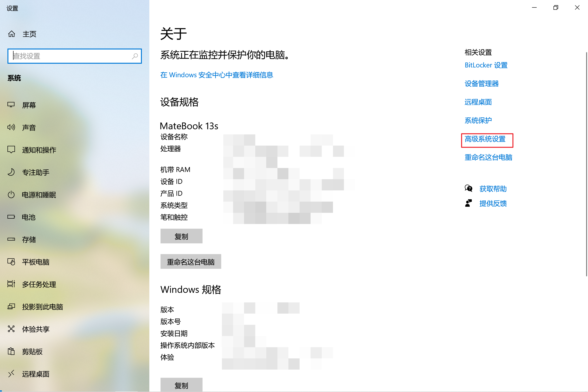Click the 远程桌面 sidebar icon
The image size is (588, 392).
pos(11,374)
